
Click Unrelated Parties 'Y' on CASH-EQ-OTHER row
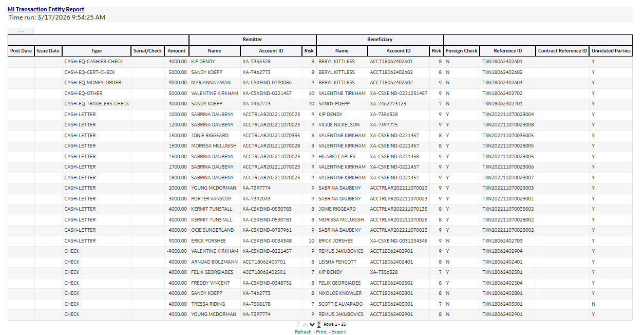click(593, 93)
